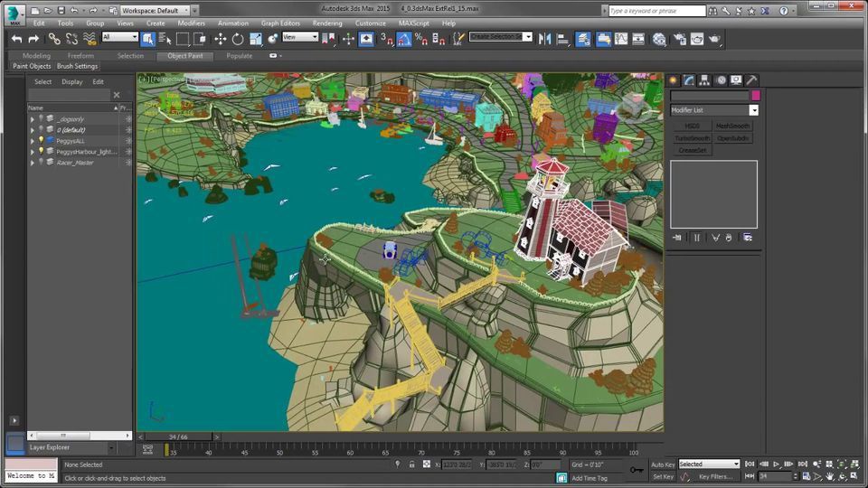Click the Redo arrow in main toolbar
Image resolution: width=868 pixels, height=488 pixels.
33,39
